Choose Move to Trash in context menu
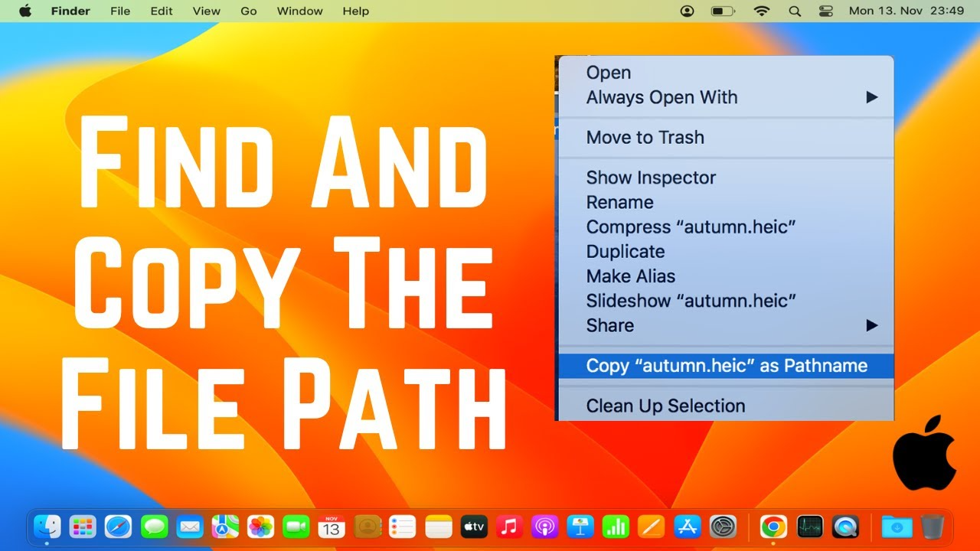Image resolution: width=980 pixels, height=551 pixels. [645, 138]
